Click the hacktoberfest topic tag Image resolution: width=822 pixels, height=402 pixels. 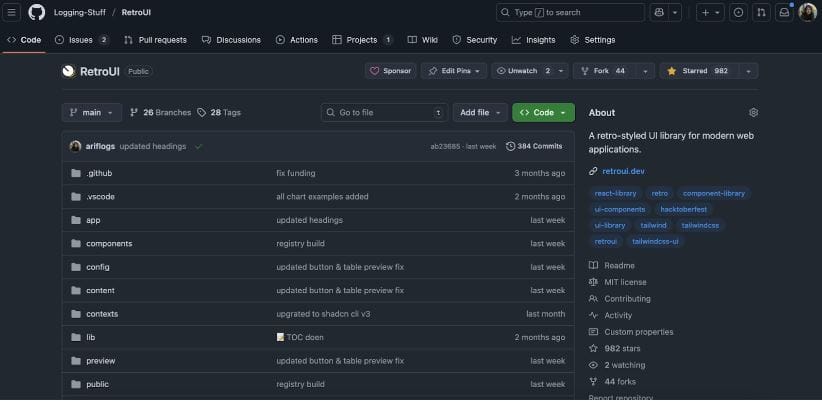pyautogui.click(x=683, y=210)
